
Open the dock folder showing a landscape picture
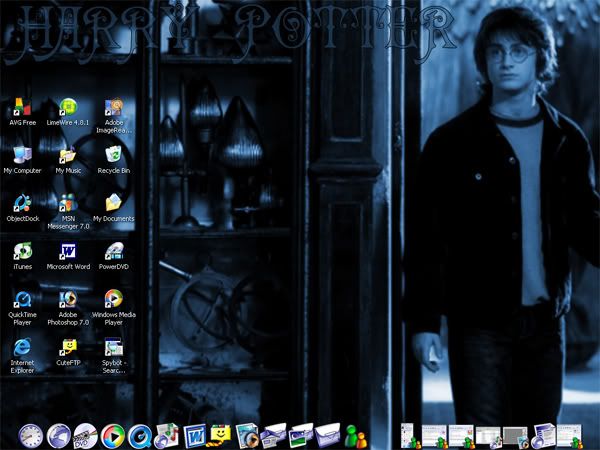pos(301,435)
